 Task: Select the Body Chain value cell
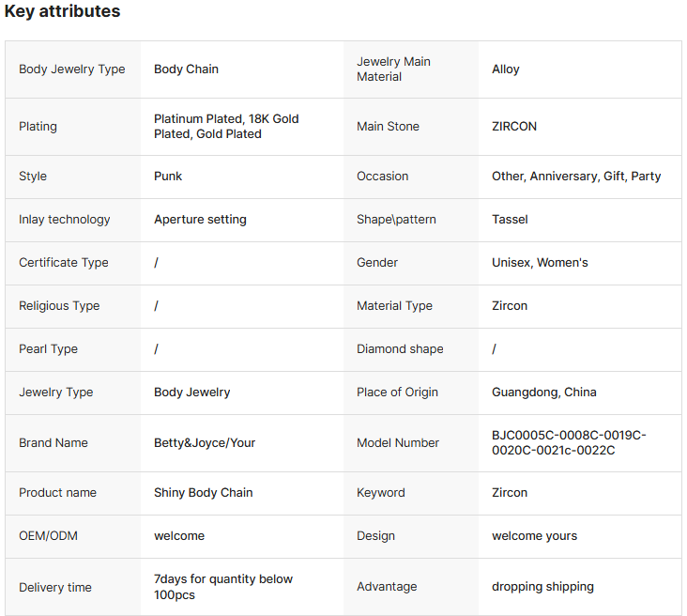(186, 69)
